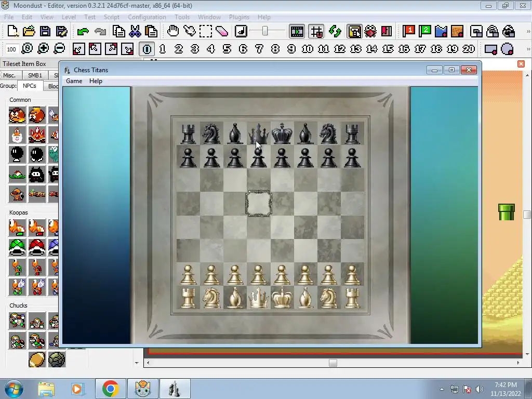This screenshot has height=399, width=532.
Task: Click the New level file icon in Moondust toolbar
Action: [13, 31]
